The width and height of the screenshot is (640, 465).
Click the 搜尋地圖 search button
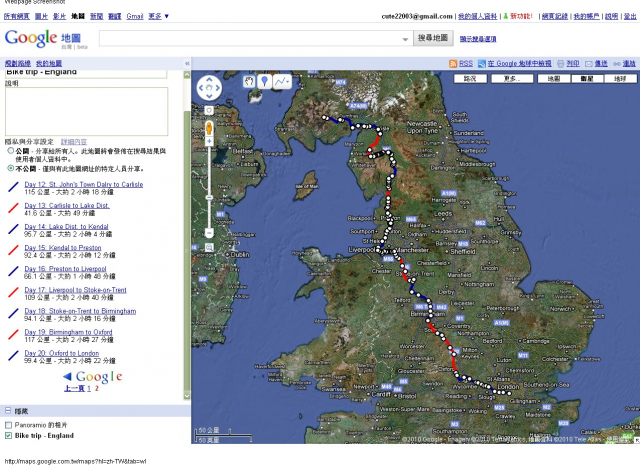coord(433,38)
